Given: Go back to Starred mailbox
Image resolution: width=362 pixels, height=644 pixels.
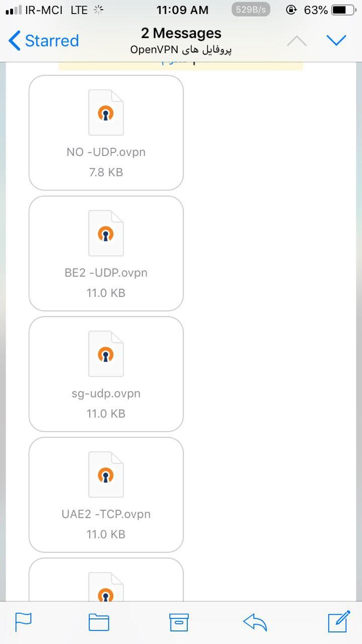Looking at the screenshot, I should click(44, 41).
